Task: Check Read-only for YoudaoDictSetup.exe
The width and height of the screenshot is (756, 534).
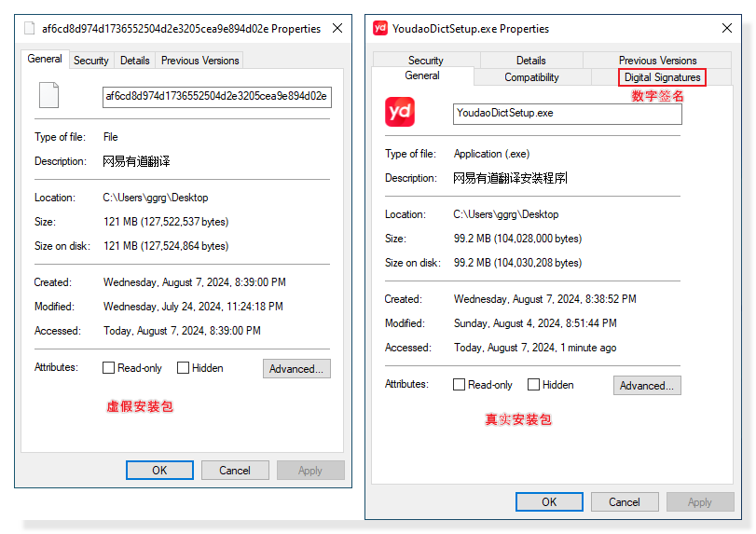Action: click(460, 385)
